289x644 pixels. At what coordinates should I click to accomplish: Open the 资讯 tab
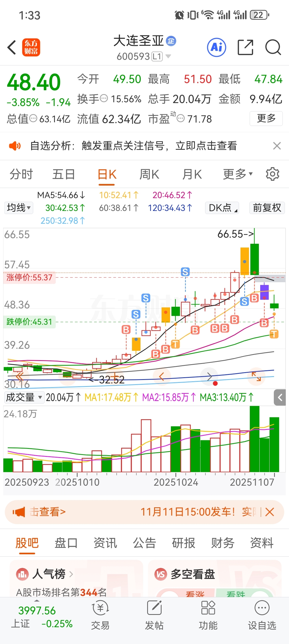click(105, 543)
